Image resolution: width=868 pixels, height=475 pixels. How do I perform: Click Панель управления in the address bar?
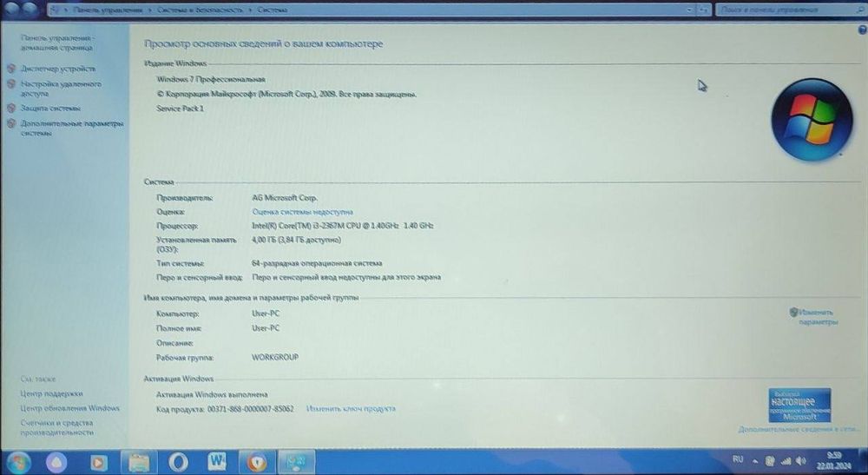(108, 10)
